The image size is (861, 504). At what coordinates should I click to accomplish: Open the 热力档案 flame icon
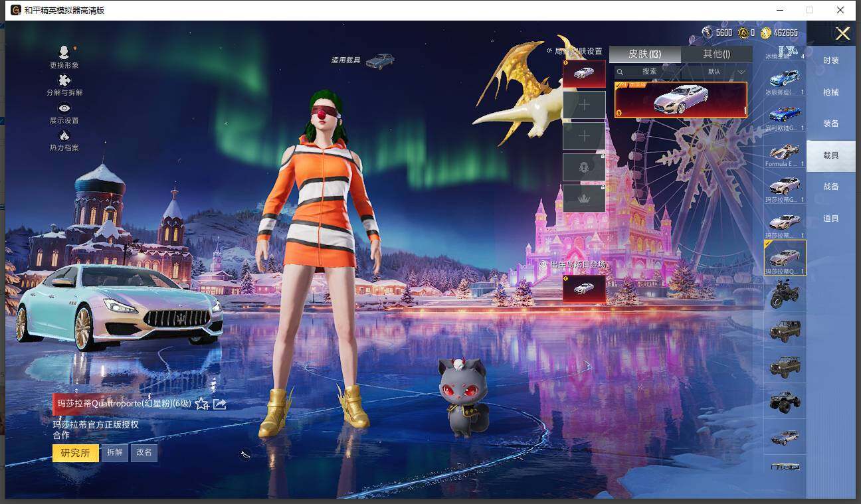click(x=64, y=135)
